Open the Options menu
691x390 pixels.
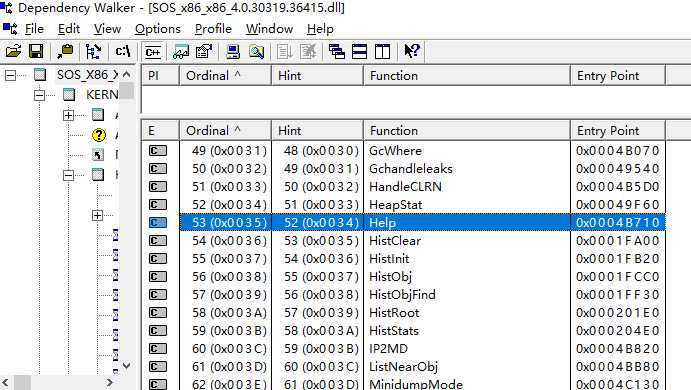158,29
